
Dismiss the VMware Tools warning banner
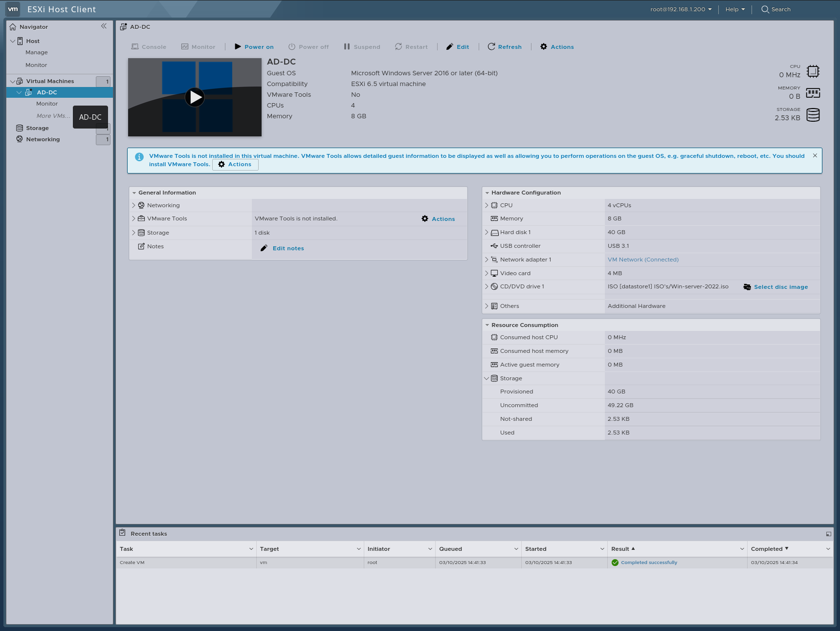(x=815, y=155)
